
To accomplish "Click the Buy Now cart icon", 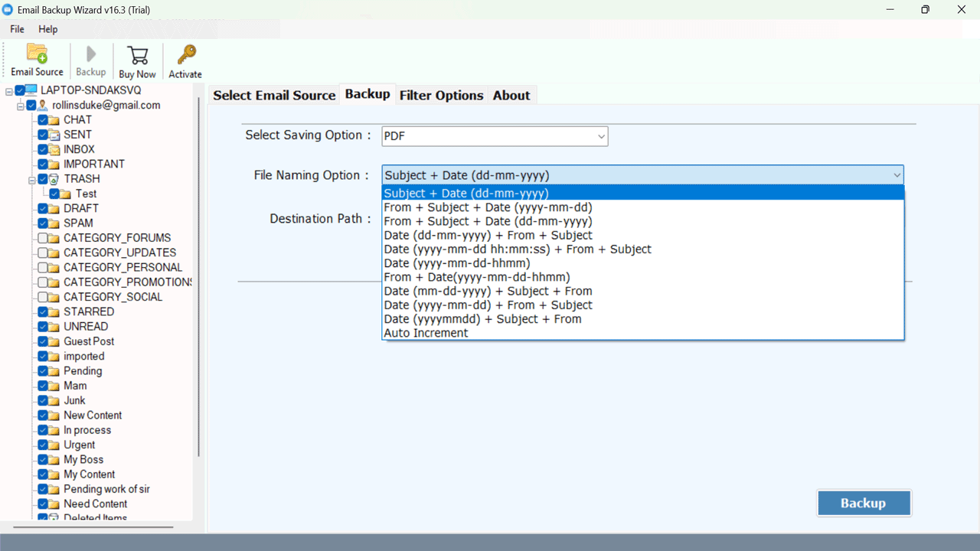I will [138, 56].
